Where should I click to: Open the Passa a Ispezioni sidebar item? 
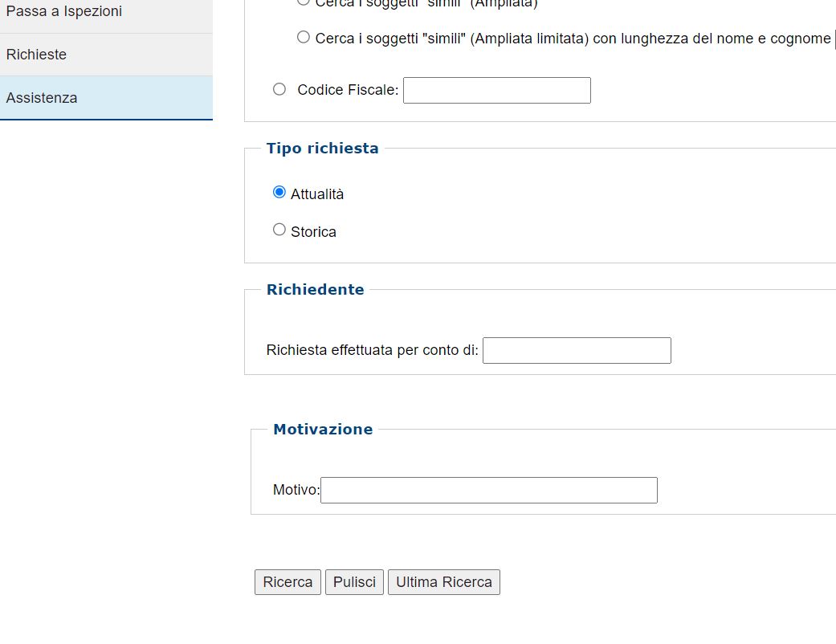[x=64, y=12]
